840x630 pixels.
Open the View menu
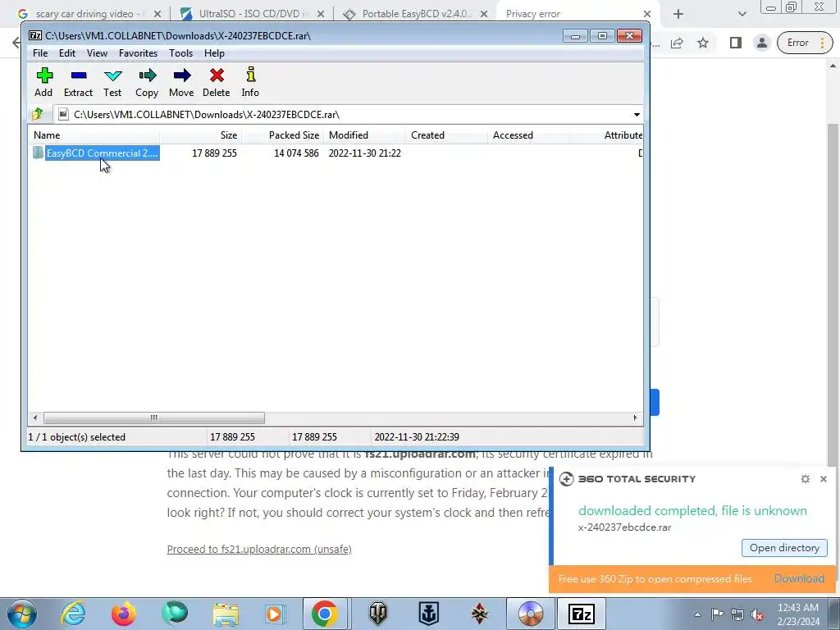tap(97, 53)
